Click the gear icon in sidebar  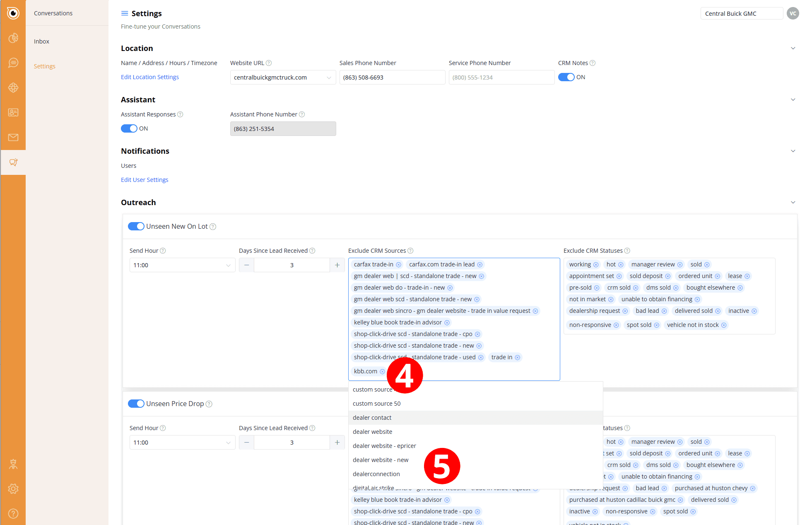13,489
